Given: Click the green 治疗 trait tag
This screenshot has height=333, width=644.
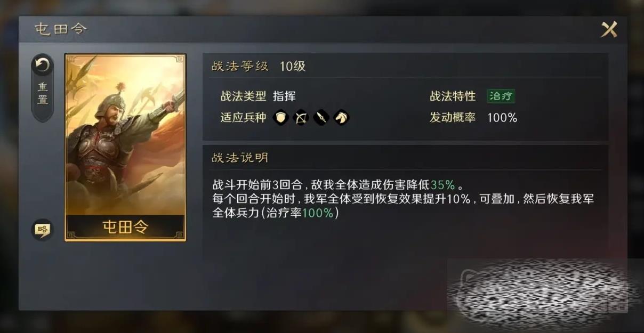Looking at the screenshot, I should click(501, 96).
